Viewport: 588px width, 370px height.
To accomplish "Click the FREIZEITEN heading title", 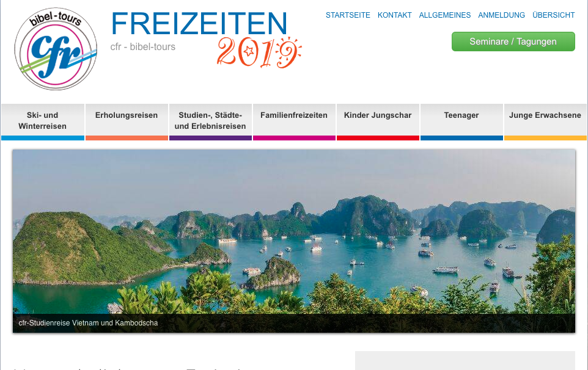I will pyautogui.click(x=199, y=24).
